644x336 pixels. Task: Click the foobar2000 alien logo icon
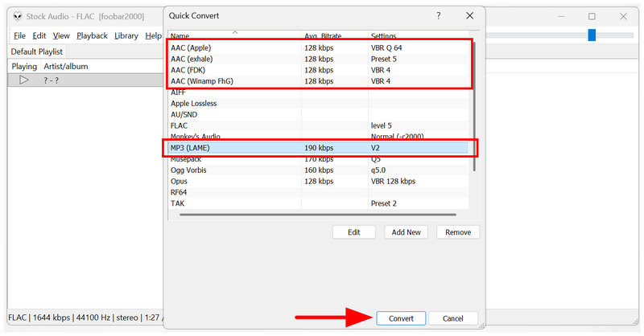(17, 16)
